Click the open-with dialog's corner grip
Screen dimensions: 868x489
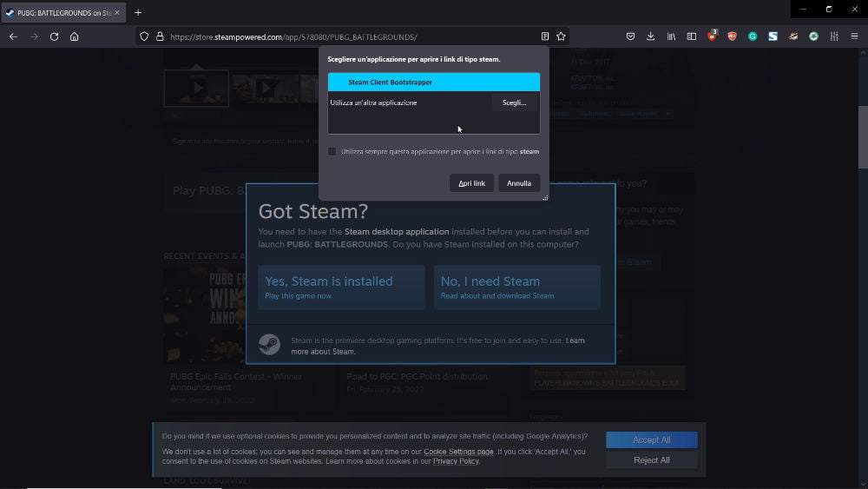pos(545,197)
